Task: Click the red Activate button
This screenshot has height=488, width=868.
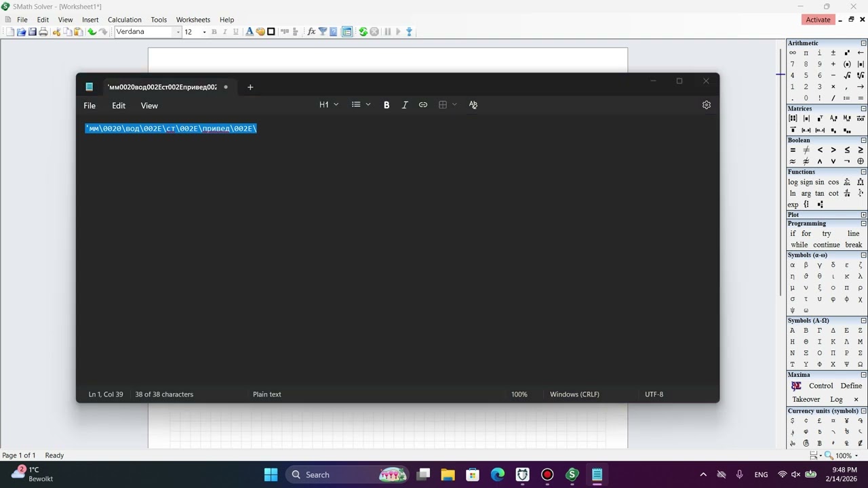Action: coord(818,20)
